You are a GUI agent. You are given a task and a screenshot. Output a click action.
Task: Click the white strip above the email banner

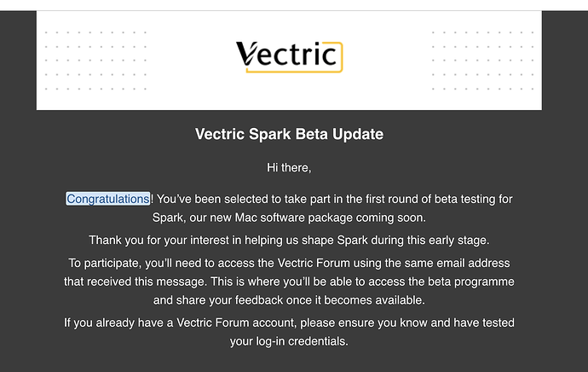coord(294,5)
